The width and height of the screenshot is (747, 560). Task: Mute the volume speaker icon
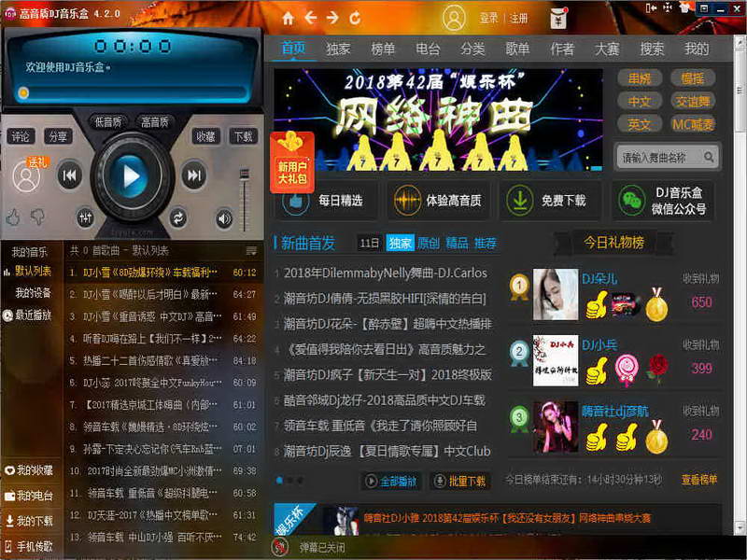[224, 218]
